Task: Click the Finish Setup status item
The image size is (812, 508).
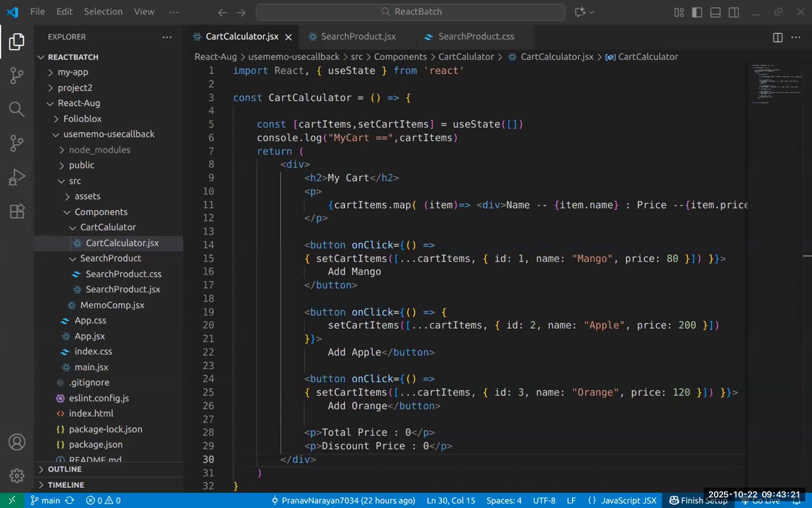Action: (x=698, y=500)
